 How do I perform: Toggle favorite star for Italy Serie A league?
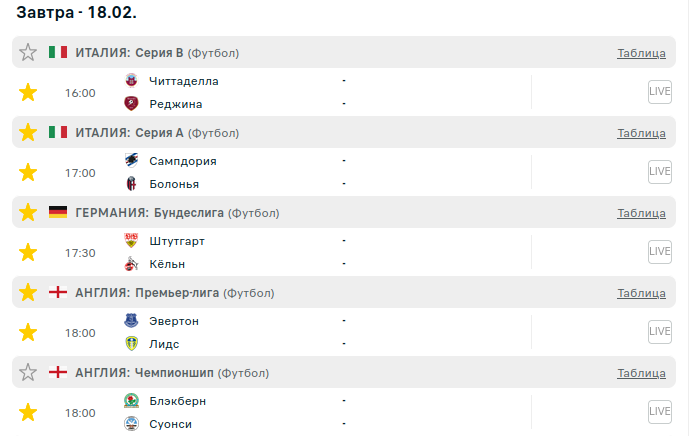28,132
